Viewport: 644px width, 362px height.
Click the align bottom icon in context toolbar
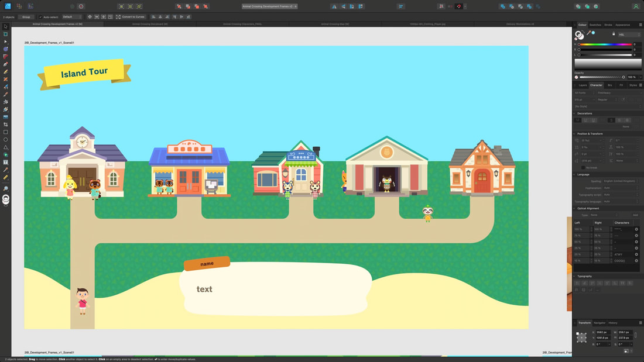tap(189, 17)
